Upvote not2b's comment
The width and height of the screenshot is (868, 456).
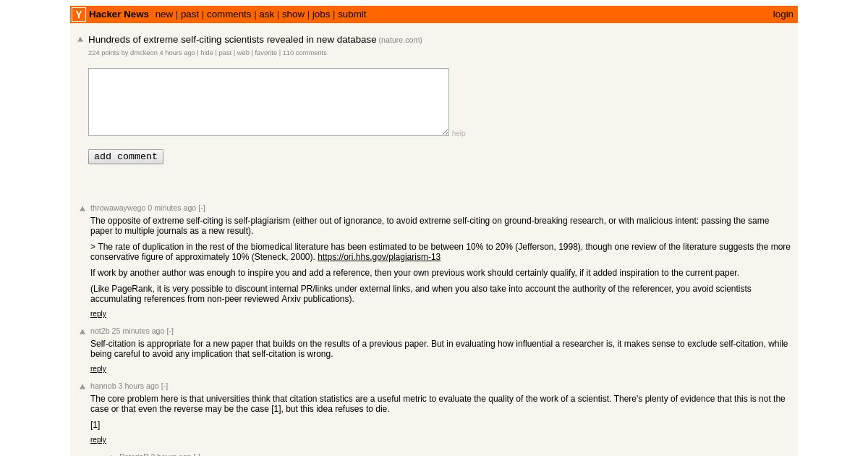[82, 332]
